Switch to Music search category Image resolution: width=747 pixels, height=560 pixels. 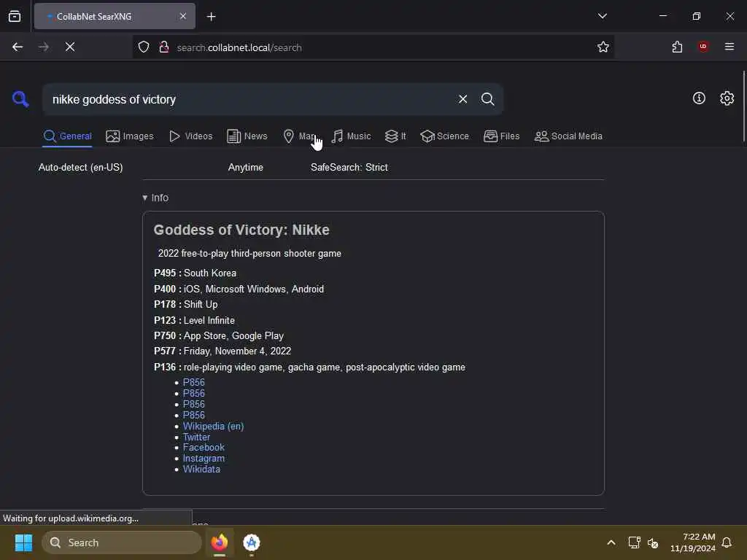click(351, 136)
